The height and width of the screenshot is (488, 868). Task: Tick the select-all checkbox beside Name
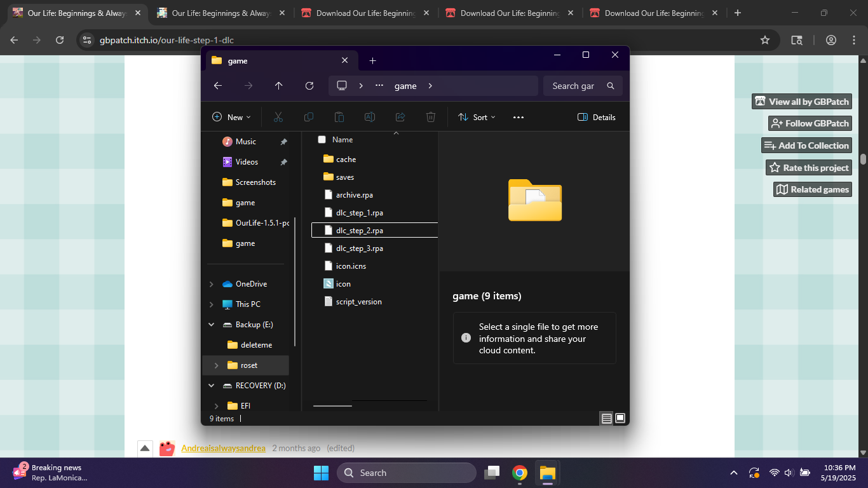[322, 139]
